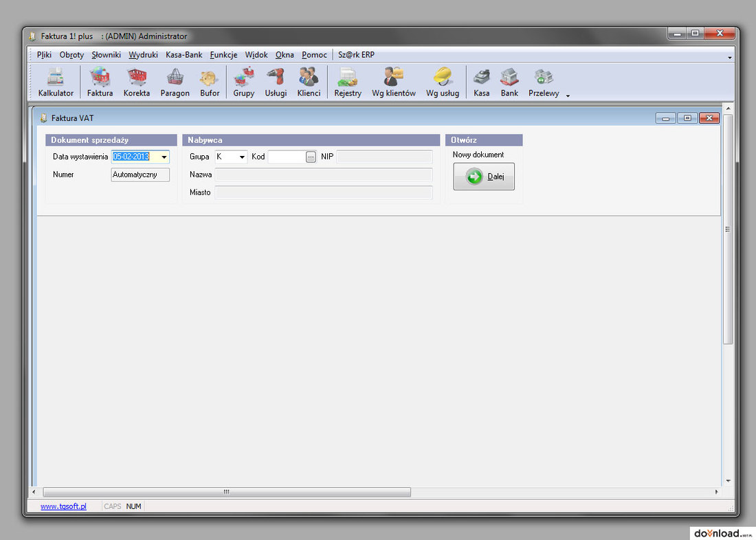Open the Okna menu

pos(285,55)
